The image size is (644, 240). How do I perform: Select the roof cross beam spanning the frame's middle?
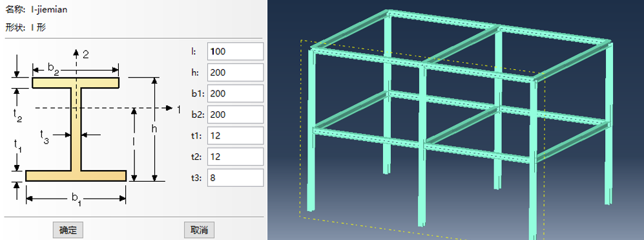[461, 46]
